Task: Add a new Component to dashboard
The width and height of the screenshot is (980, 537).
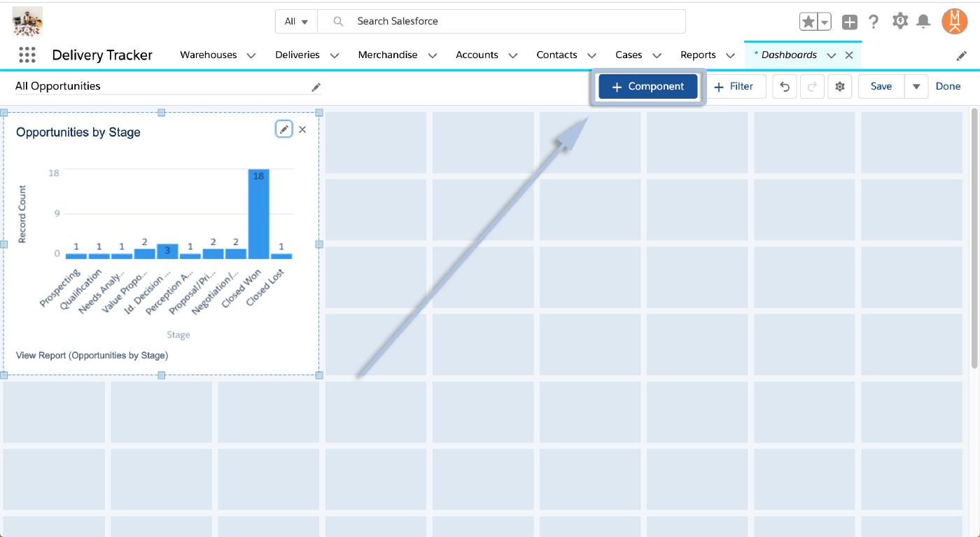Action: 647,87
